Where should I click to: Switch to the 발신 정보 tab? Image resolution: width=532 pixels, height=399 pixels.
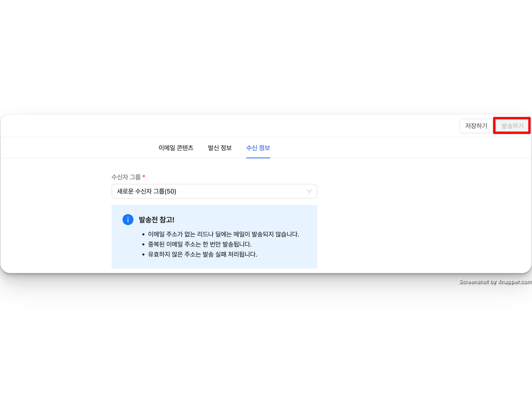[x=220, y=148]
